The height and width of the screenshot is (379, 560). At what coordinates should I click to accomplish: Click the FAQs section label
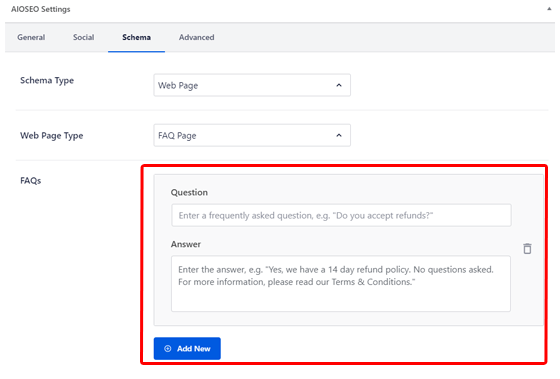click(31, 181)
